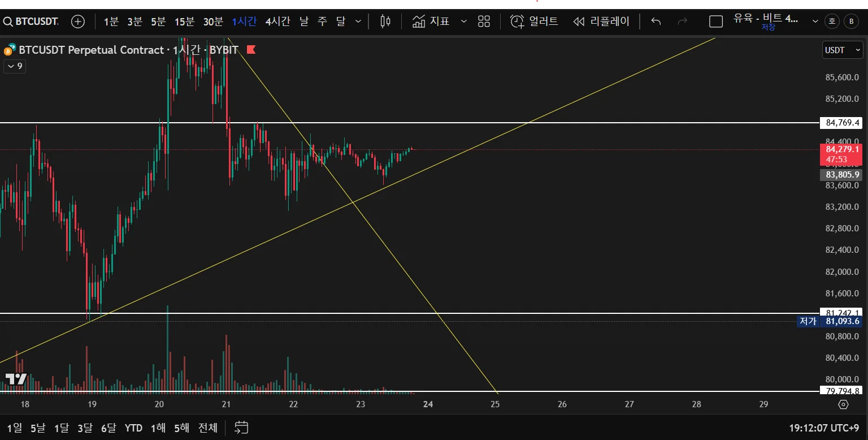Click the date label 24 on the time axis
868x440 pixels.
click(x=428, y=404)
